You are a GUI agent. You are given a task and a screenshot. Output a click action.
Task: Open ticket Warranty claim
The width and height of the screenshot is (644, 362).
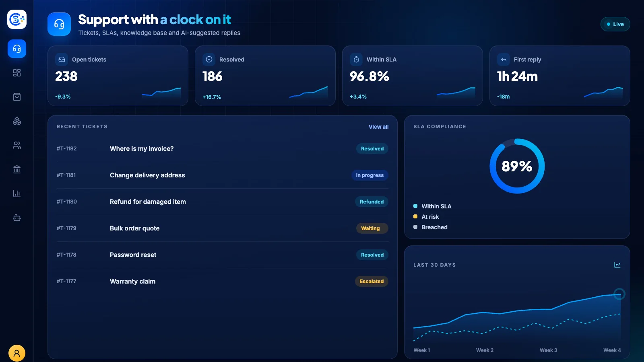[223, 282]
